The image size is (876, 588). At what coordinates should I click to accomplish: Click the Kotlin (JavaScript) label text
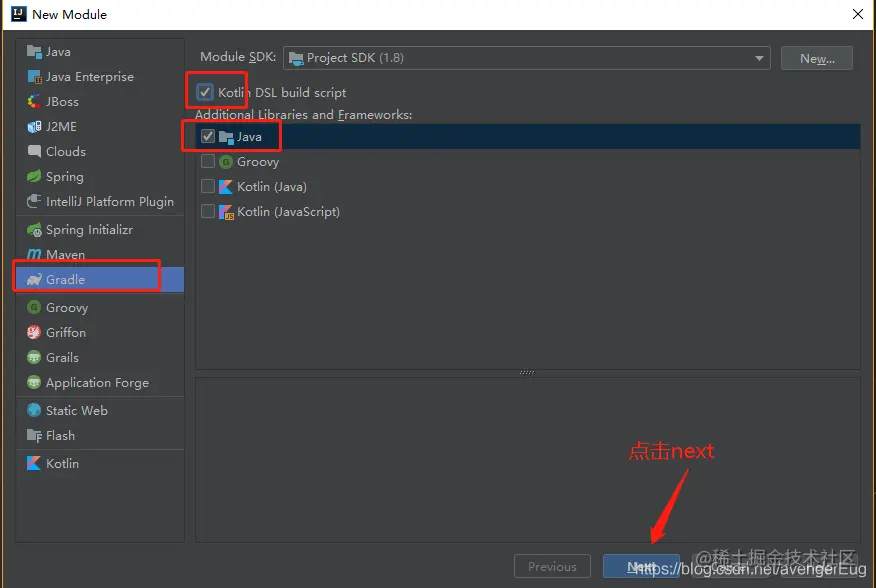tap(288, 212)
